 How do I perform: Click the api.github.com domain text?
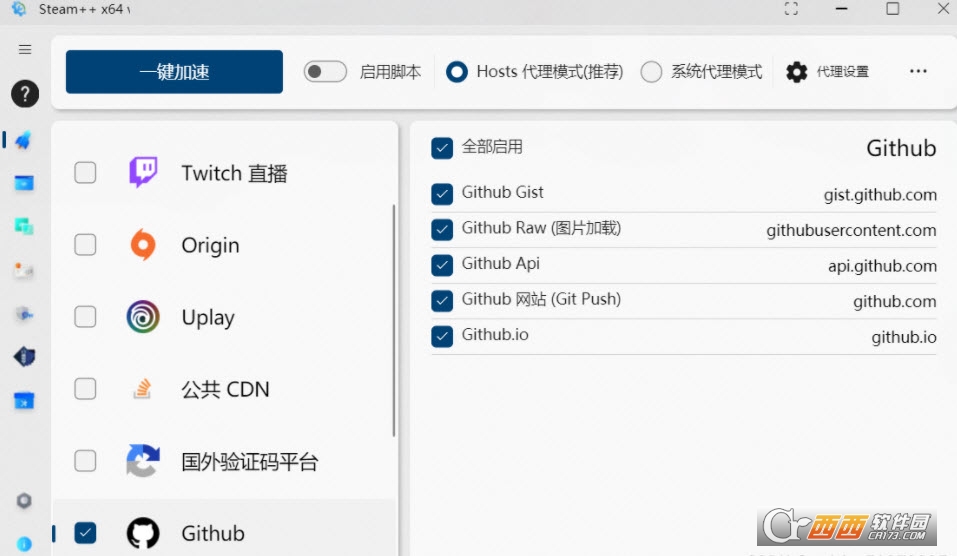pyautogui.click(x=883, y=266)
